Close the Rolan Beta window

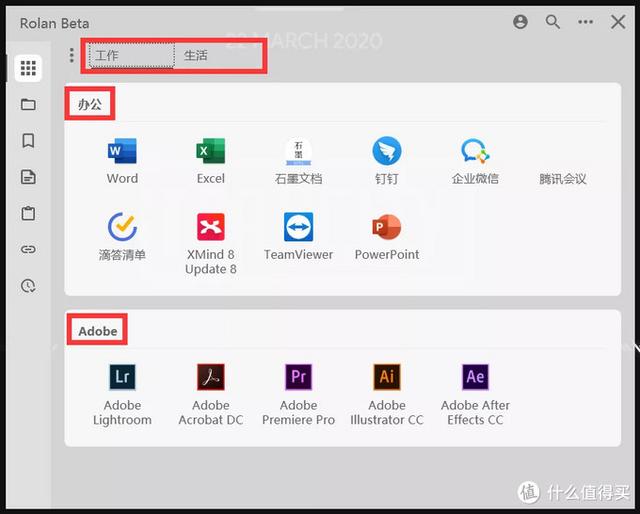pos(618,22)
